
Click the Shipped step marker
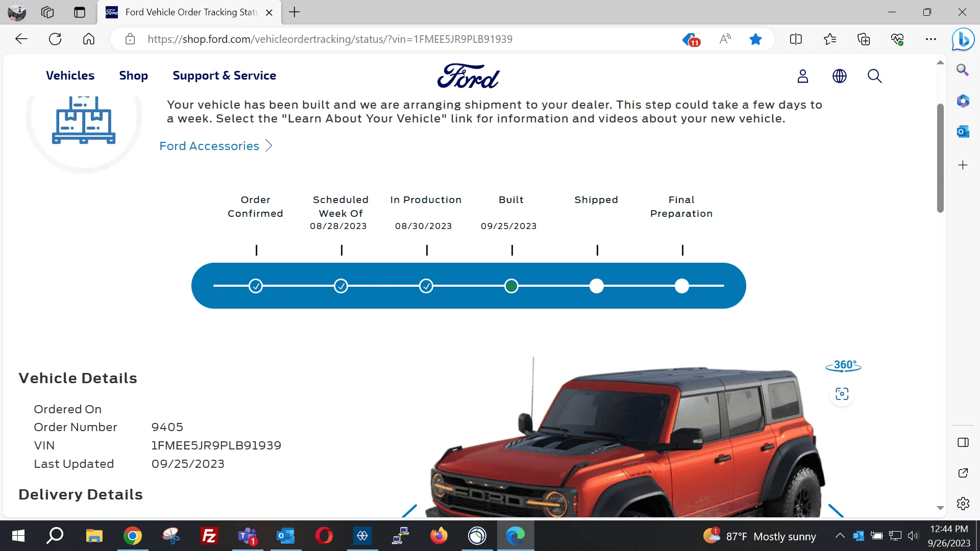[597, 286]
